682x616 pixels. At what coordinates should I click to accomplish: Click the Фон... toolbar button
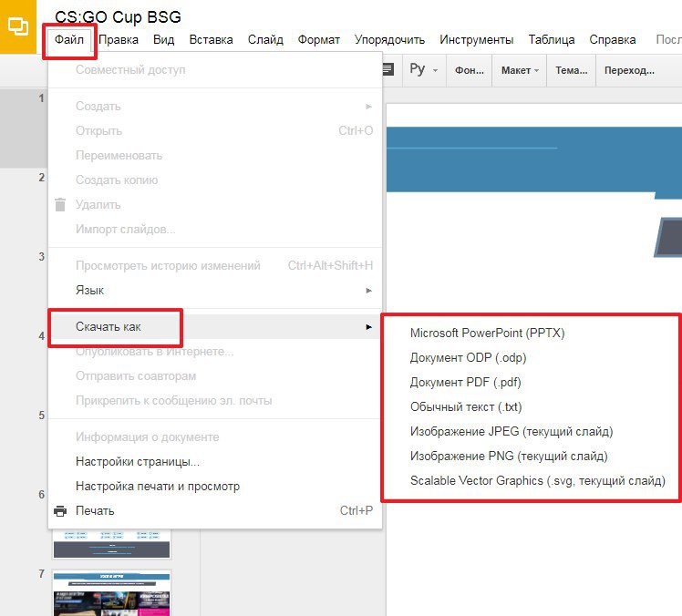click(470, 70)
